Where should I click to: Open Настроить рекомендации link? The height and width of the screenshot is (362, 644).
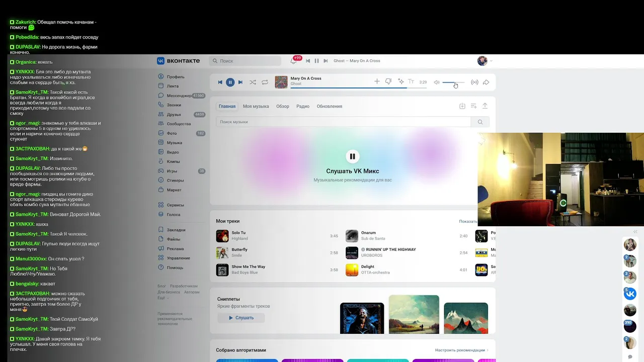[461, 350]
